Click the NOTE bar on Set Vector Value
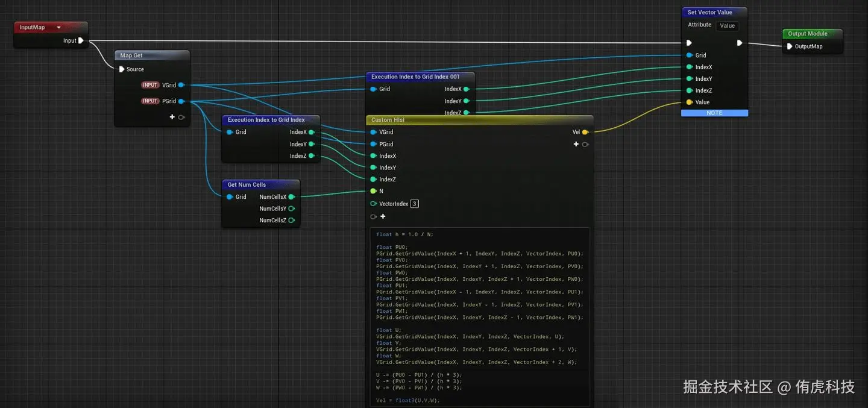Screen dimensions: 868x408 point(714,113)
